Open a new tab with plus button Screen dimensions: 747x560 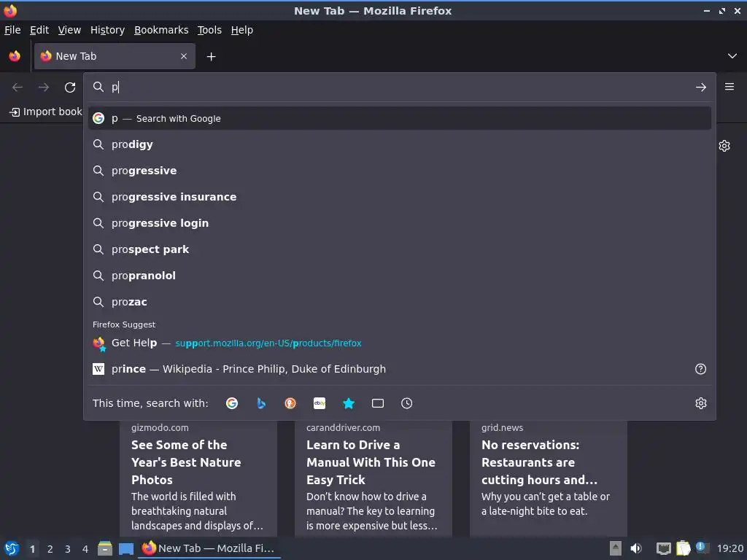click(x=211, y=57)
